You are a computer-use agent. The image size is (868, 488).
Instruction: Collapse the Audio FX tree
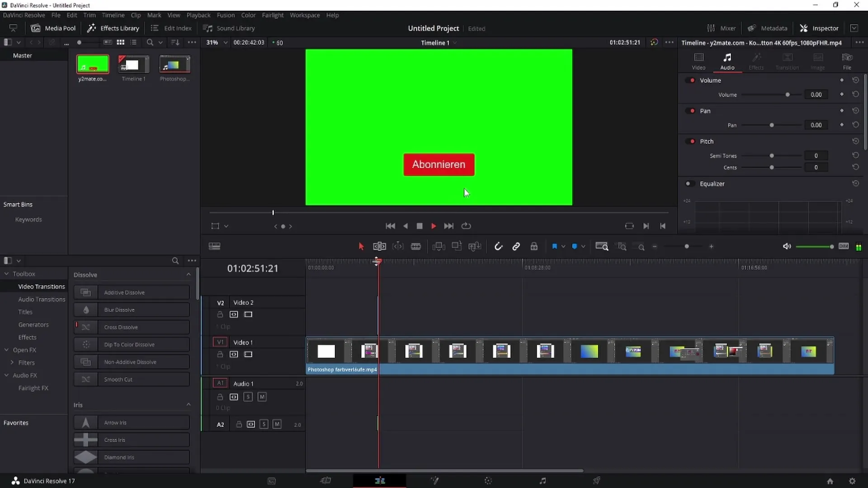tap(7, 375)
